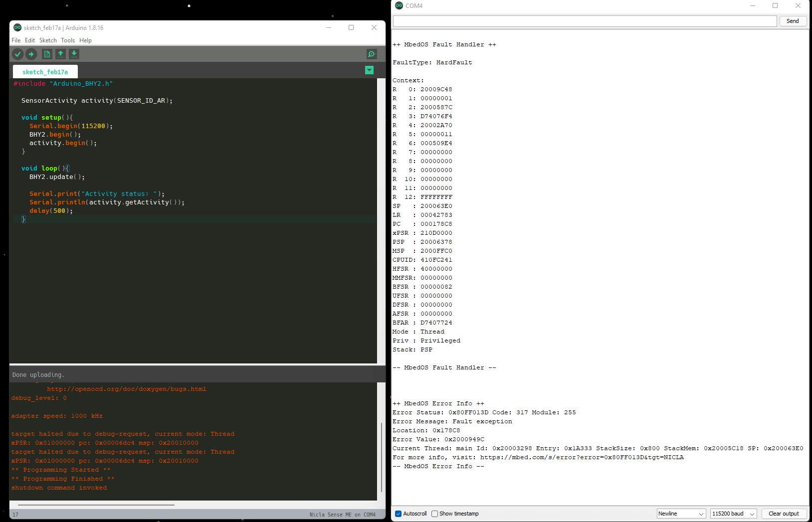The image size is (812, 522).
Task: Click the 'void setup(){' code line
Action: point(47,118)
